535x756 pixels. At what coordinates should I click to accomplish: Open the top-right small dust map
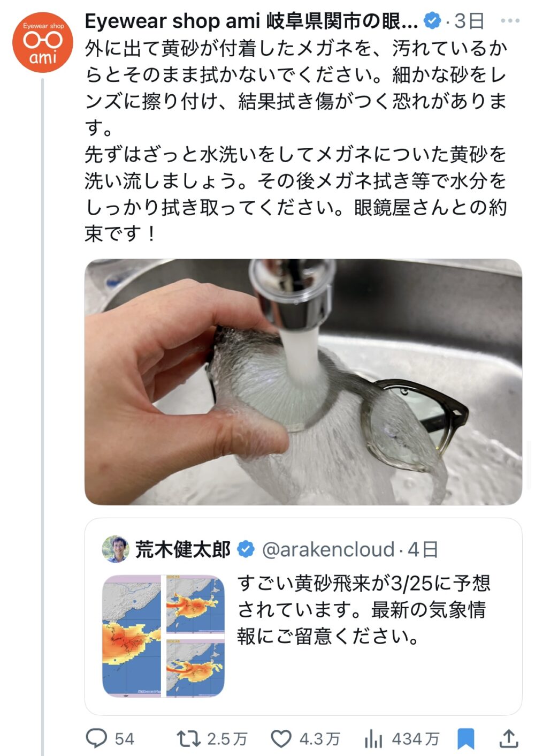point(195,604)
